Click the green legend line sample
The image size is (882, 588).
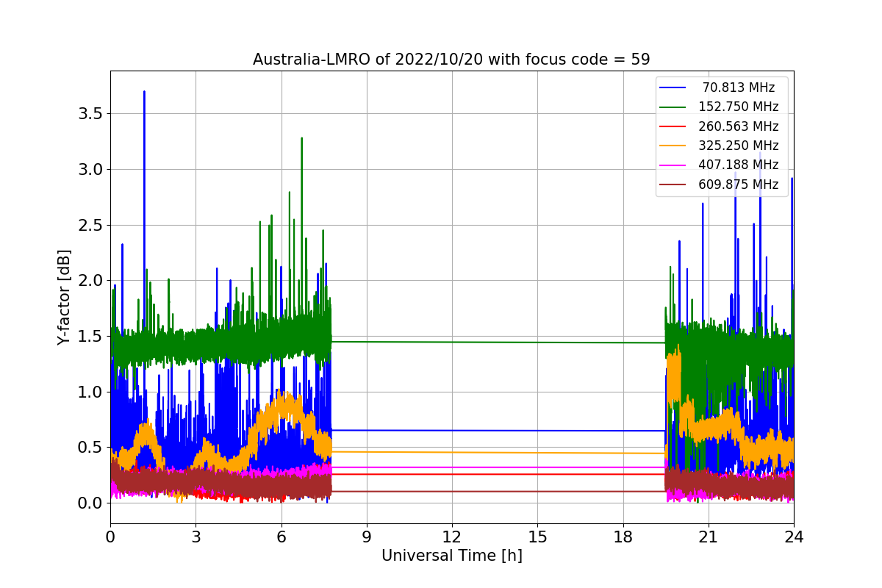pyautogui.click(x=673, y=107)
